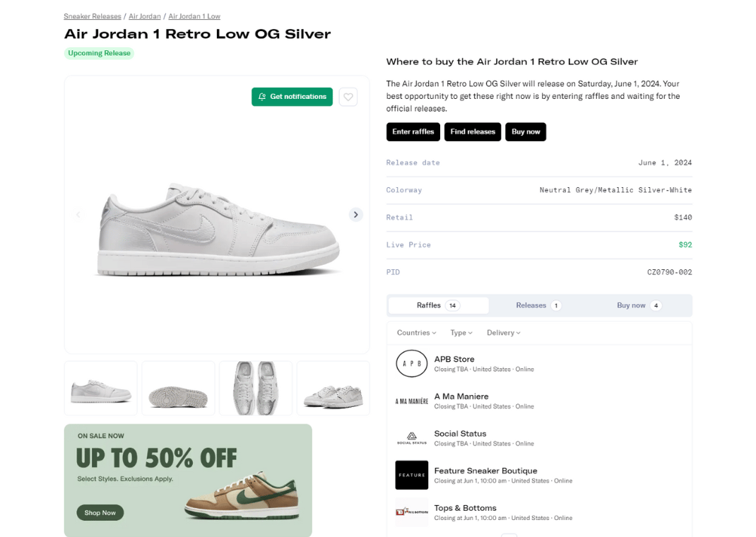
Task: Open APB Store logo icon
Action: pos(411,364)
